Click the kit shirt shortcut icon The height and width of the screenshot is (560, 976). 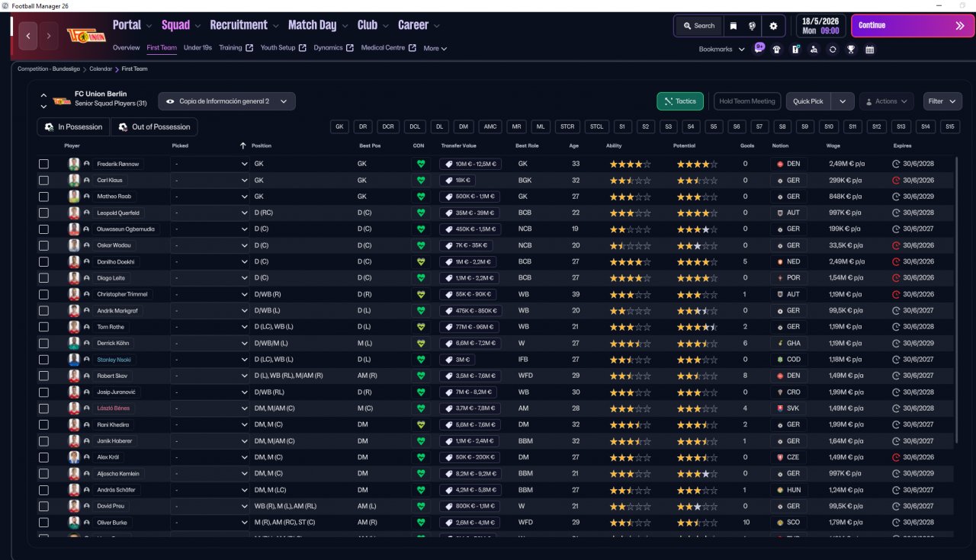(776, 50)
